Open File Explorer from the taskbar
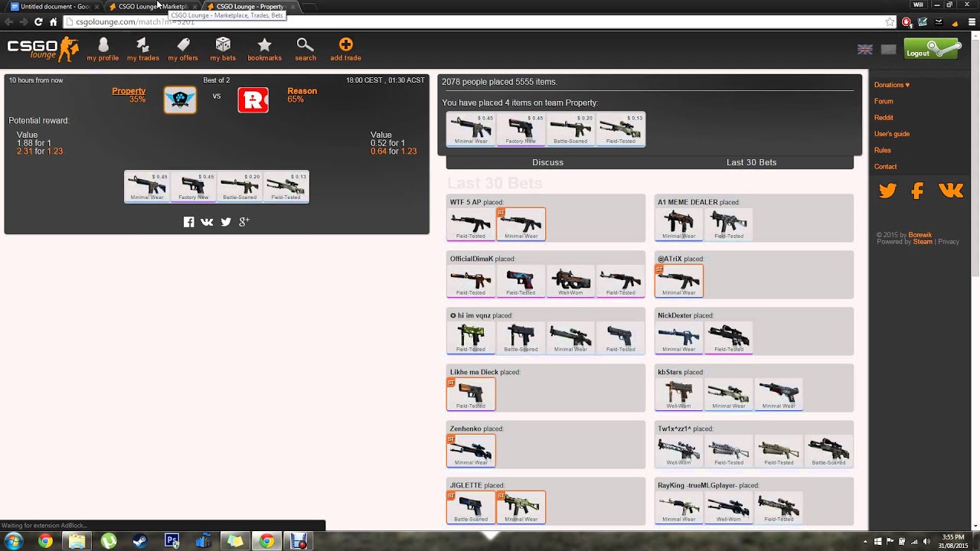The width and height of the screenshot is (980, 551). 77,541
